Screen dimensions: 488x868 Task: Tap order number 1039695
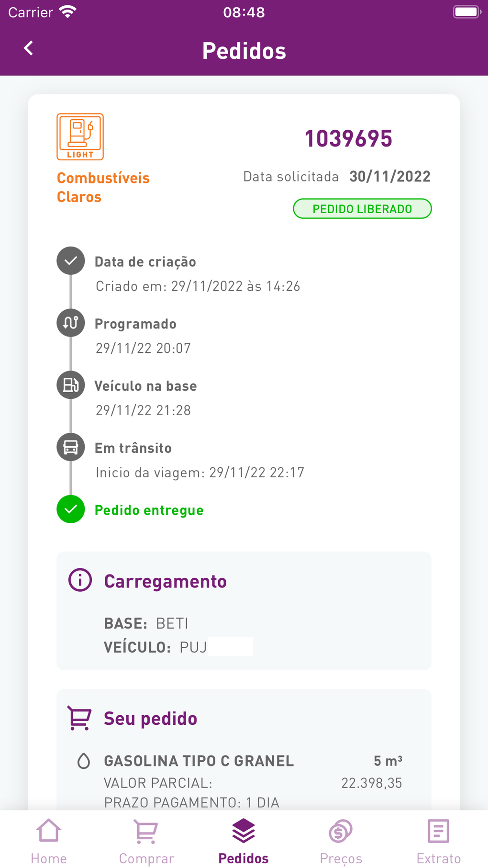click(x=348, y=139)
